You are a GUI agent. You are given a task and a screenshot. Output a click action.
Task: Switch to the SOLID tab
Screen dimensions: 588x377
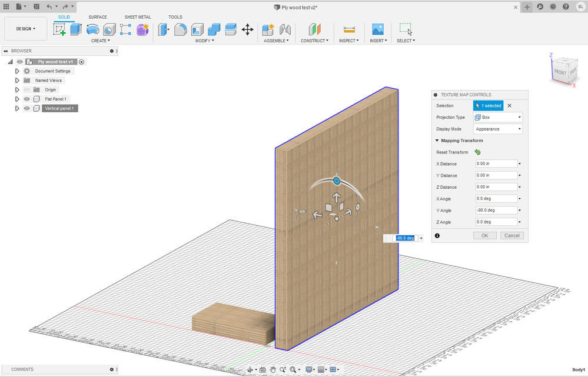point(64,17)
